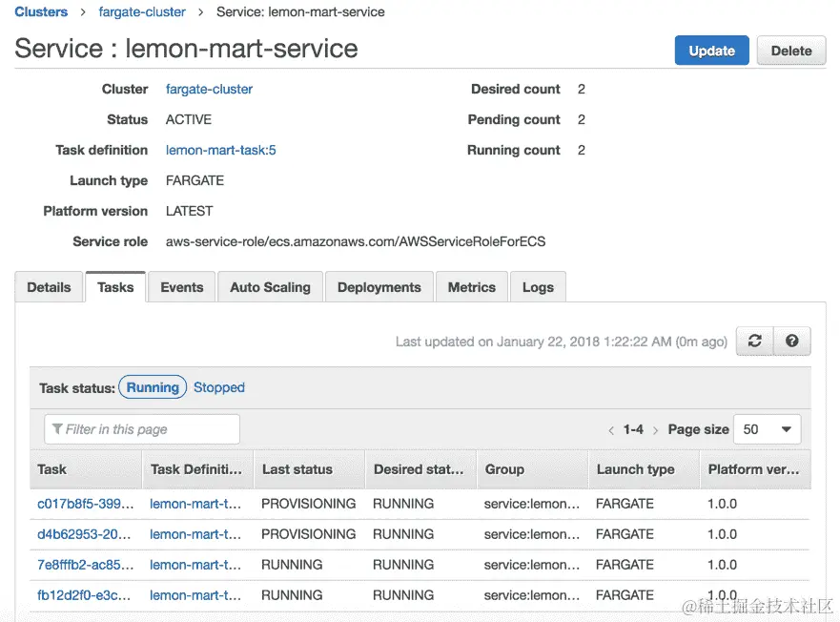Open task c017b8f5-399 link
Screen dimensions: 840x622
(85, 504)
